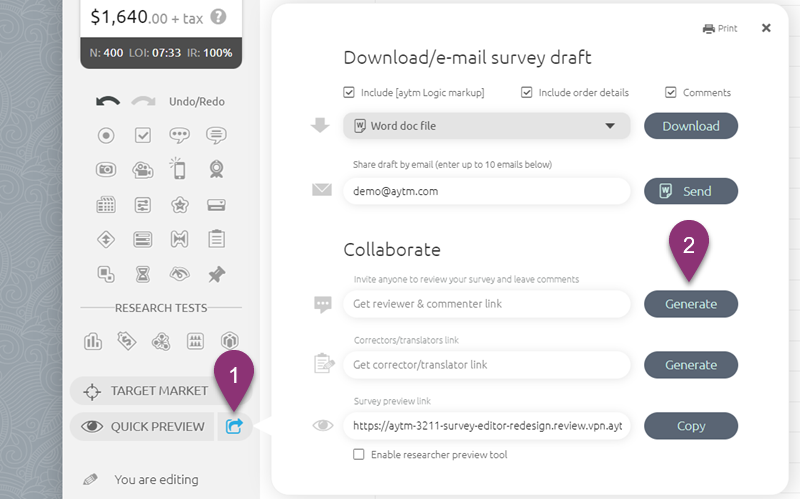The image size is (800, 500).
Task: Click the Undo arrow icon
Action: click(107, 101)
